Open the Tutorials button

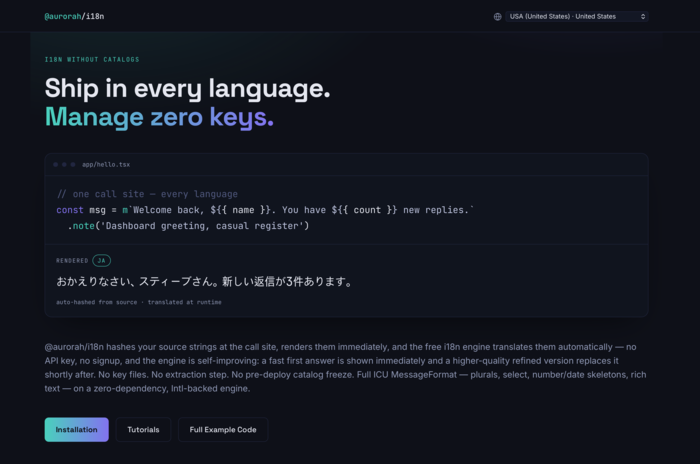143,430
